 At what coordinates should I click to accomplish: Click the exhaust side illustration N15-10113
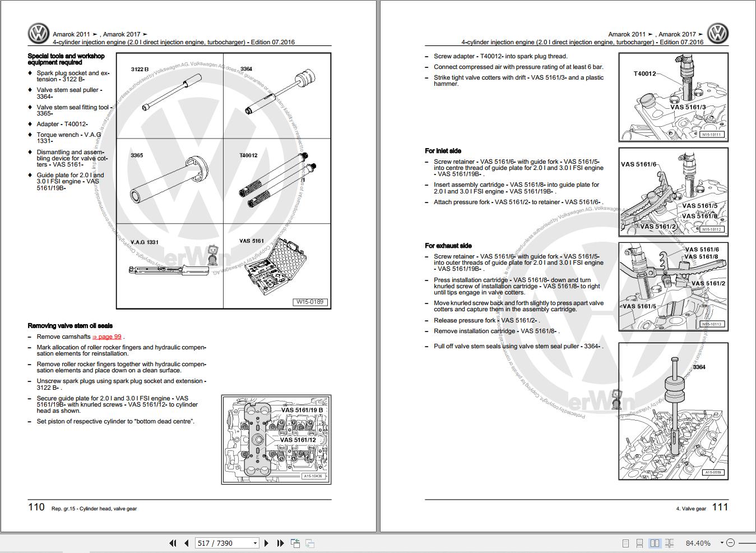tap(674, 287)
